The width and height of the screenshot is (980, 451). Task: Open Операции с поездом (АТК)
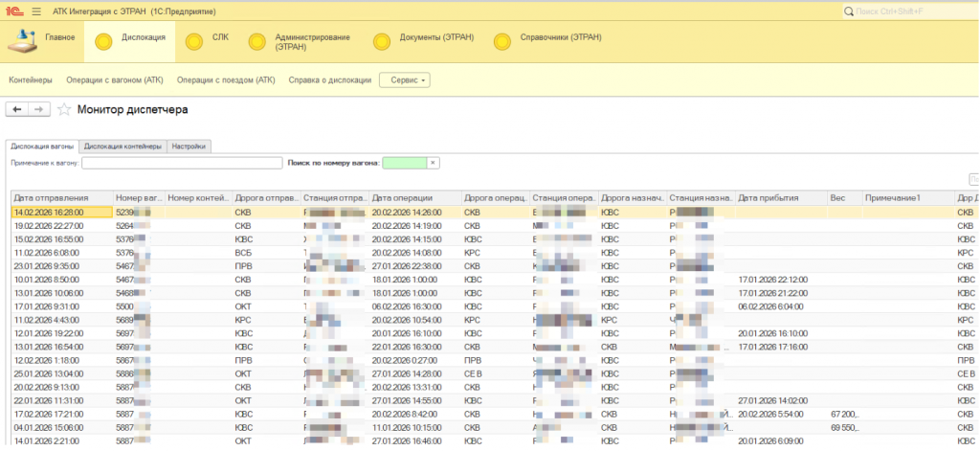tap(226, 80)
